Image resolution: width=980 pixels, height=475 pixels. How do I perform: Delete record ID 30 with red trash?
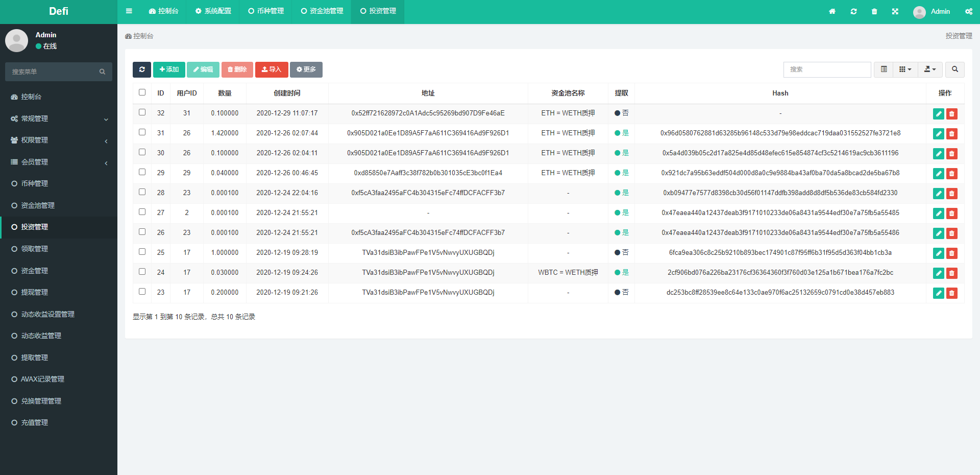(952, 154)
